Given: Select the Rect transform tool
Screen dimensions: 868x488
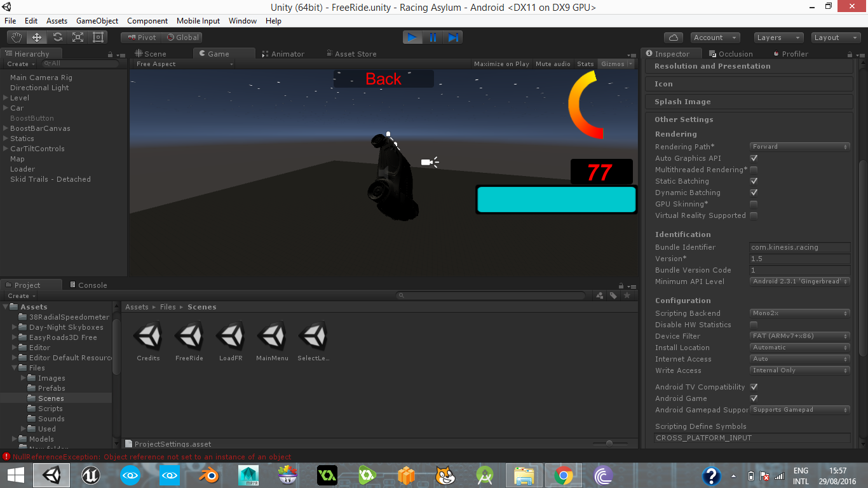Looking at the screenshot, I should point(98,37).
